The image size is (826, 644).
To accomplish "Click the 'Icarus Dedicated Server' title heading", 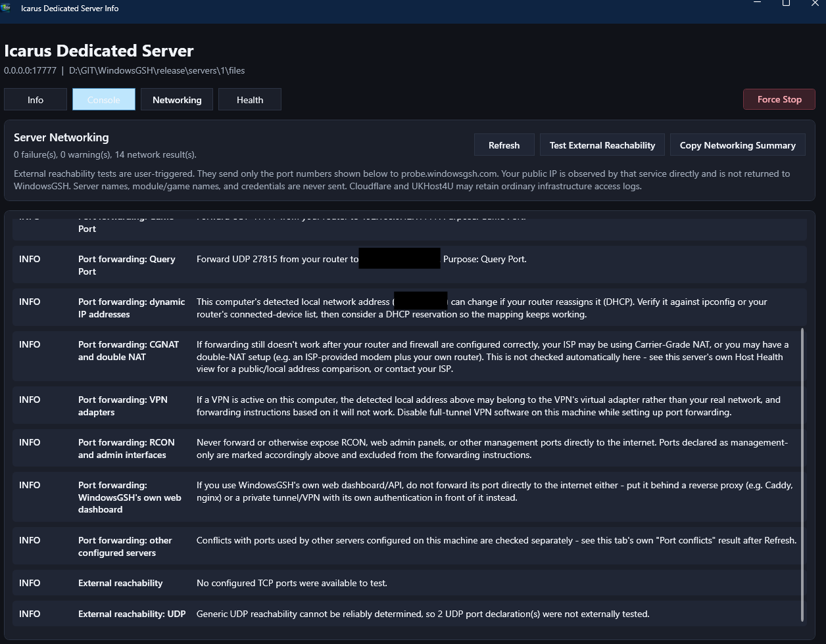I will (x=99, y=51).
